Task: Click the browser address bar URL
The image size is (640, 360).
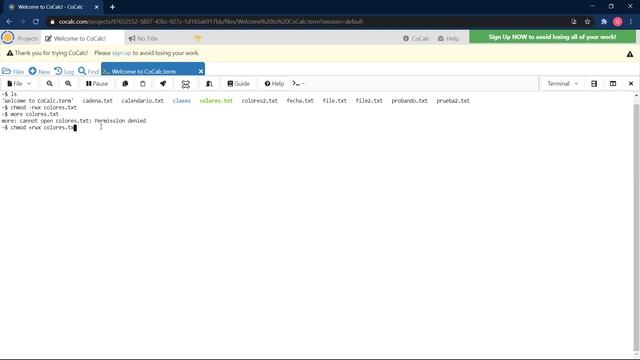Action: 211,22
